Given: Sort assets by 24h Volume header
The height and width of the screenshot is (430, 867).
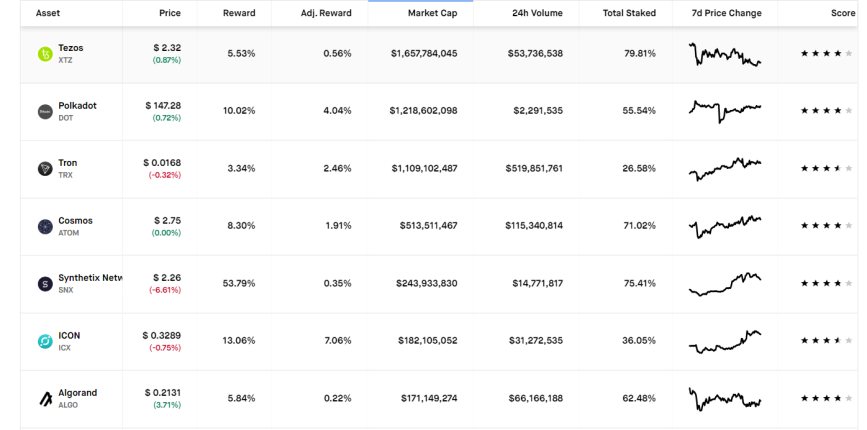Looking at the screenshot, I should click(x=537, y=13).
